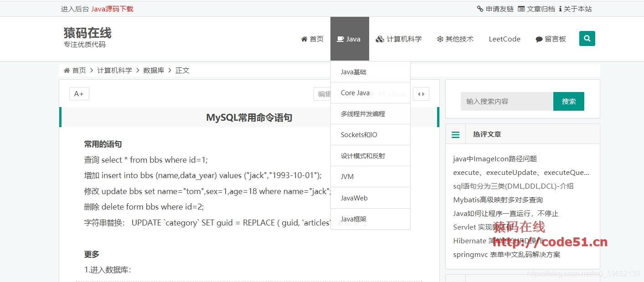This screenshot has height=282, width=644.
Task: Open the 留言板 message board
Action: (551, 39)
